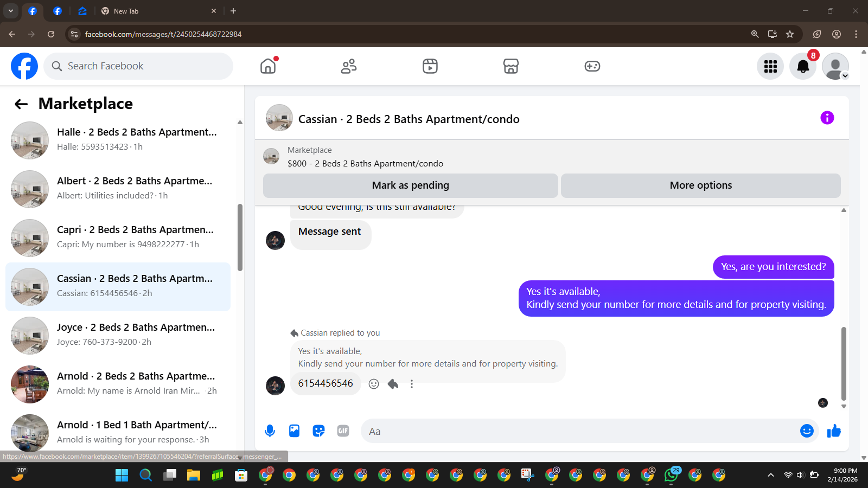868x488 pixels.
Task: Send a voice clip with microphone icon
Action: coord(270,431)
